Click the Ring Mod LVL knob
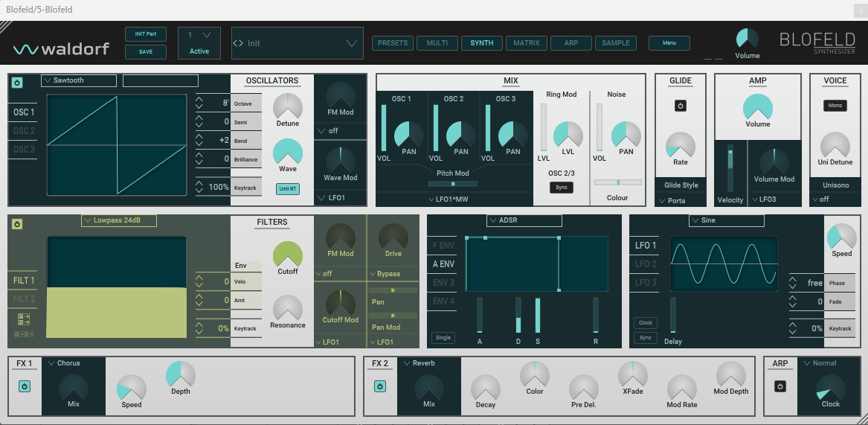The width and height of the screenshot is (868, 425). click(568, 135)
